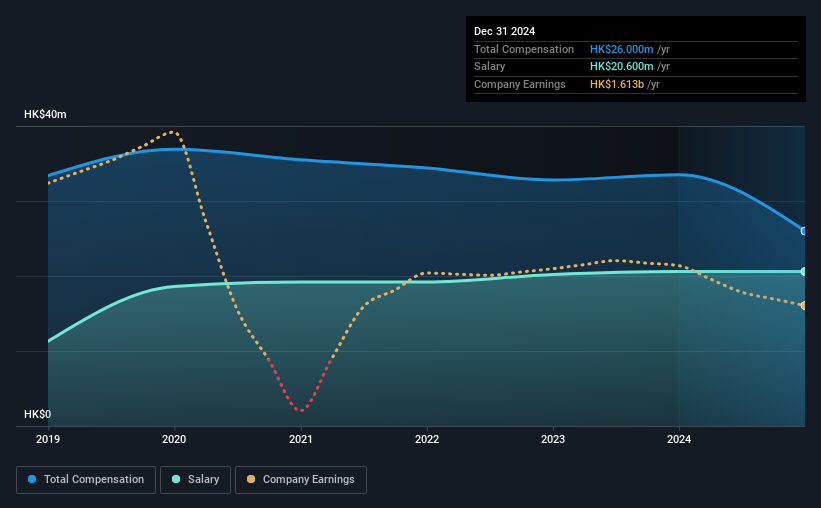The image size is (821, 508).
Task: Click the teal Salary legend dot
Action: pos(176,479)
